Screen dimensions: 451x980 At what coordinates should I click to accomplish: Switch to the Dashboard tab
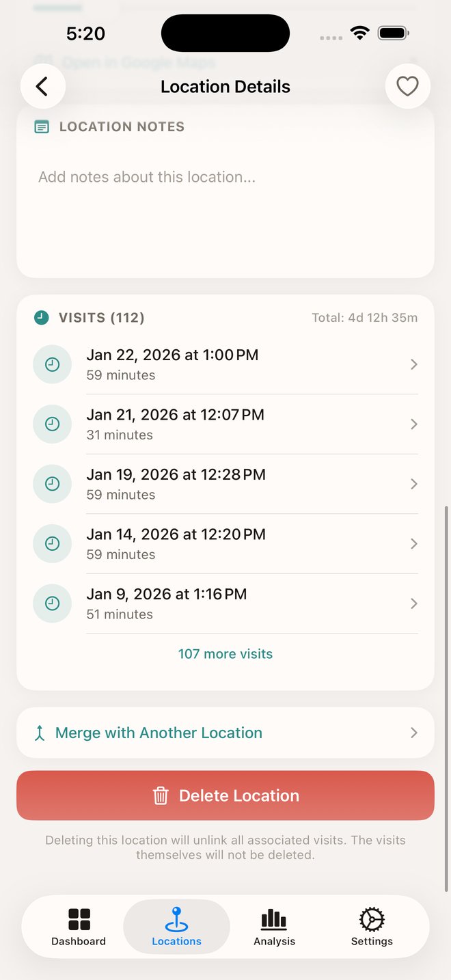78,926
